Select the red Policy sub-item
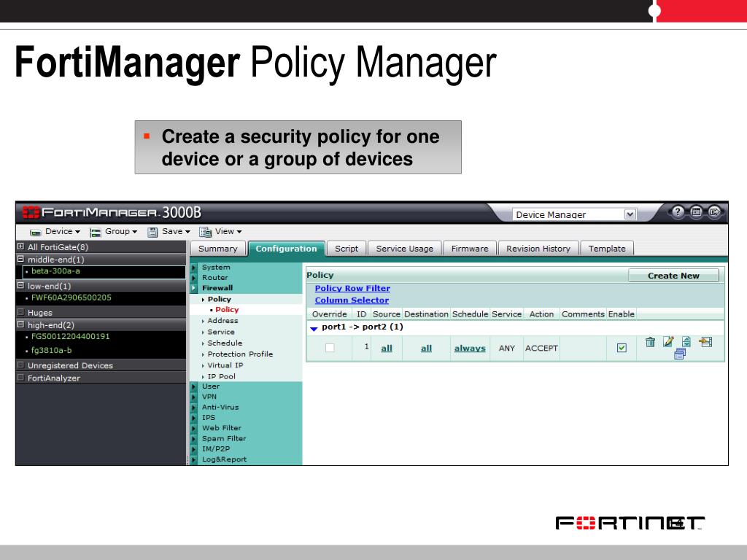This screenshot has width=747, height=560. pyautogui.click(x=227, y=309)
